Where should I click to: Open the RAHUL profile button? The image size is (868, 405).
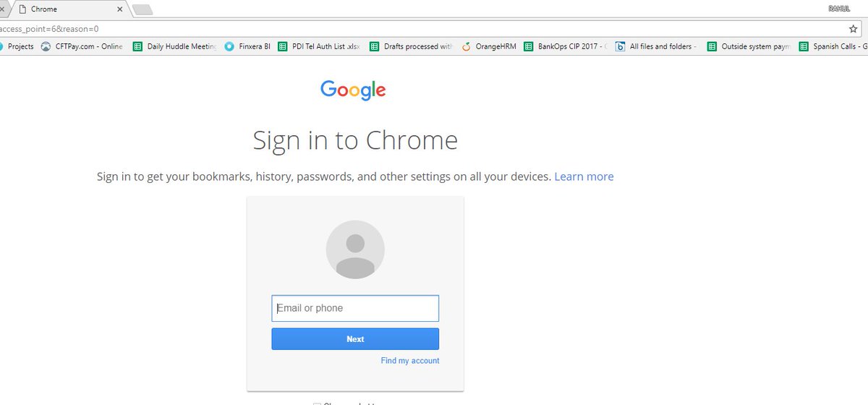[x=838, y=8]
